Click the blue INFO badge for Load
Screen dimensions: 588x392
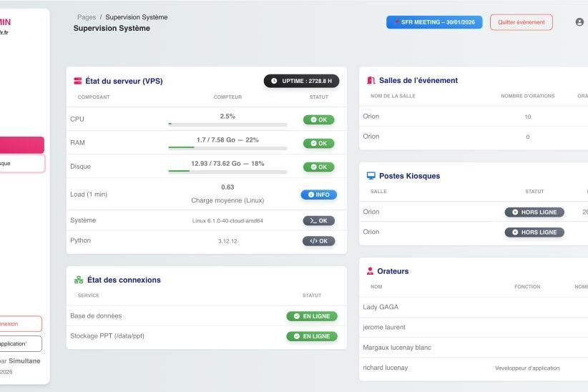(318, 195)
